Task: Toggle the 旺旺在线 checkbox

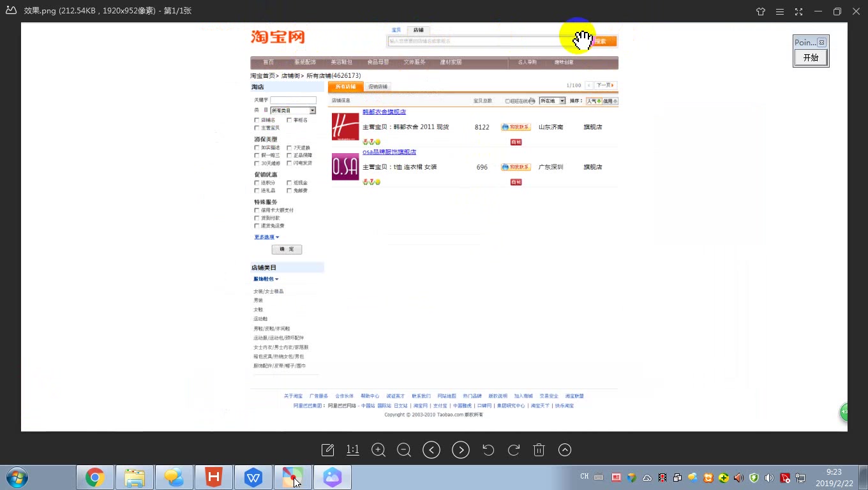Action: tap(508, 101)
